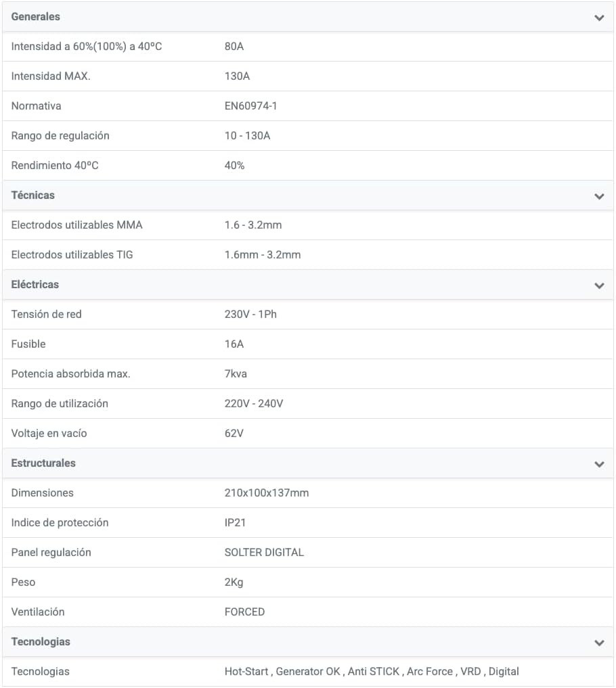Select the Intensidad MAX. row label
The height and width of the screenshot is (688, 616).
point(51,76)
